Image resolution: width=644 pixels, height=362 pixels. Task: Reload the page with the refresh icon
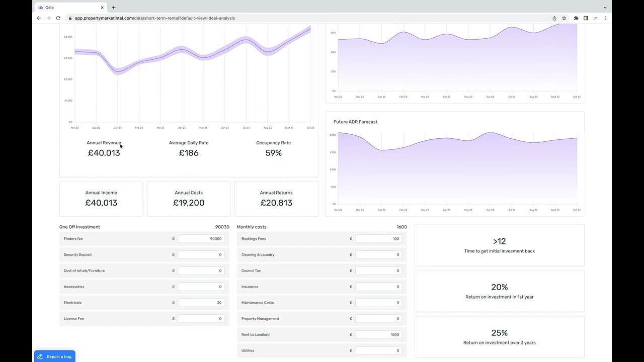[x=58, y=18]
